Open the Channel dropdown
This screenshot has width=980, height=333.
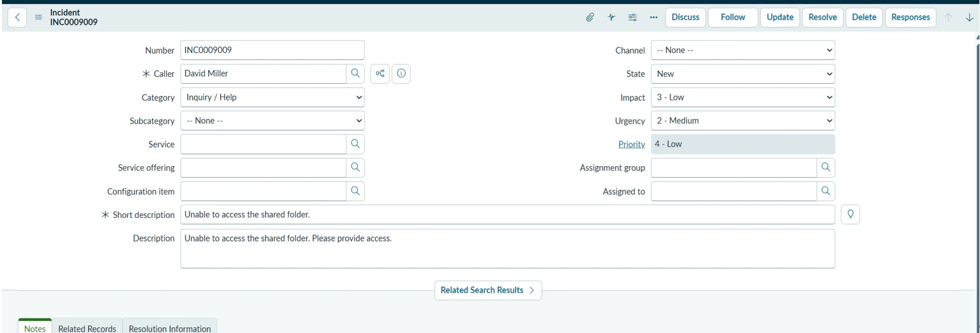tap(743, 50)
